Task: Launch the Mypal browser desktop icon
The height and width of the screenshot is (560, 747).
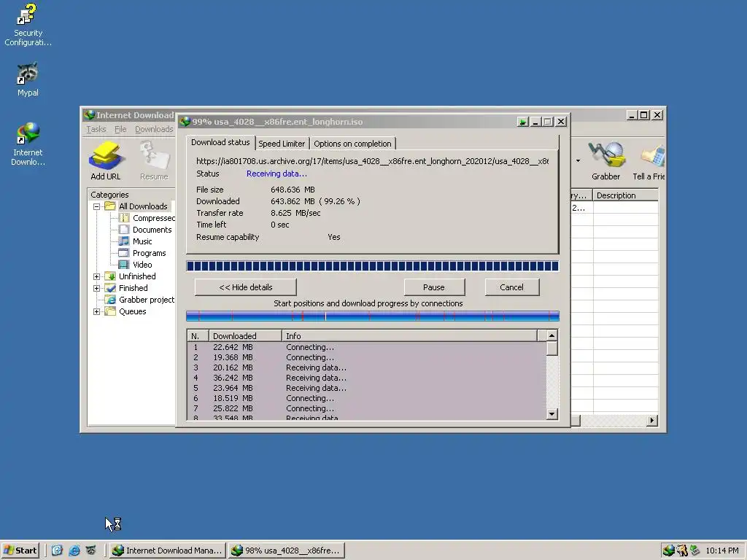Action: pos(28,79)
